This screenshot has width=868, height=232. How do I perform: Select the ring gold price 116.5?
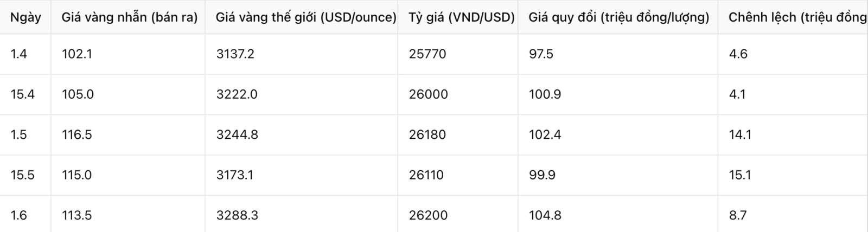tap(77, 134)
